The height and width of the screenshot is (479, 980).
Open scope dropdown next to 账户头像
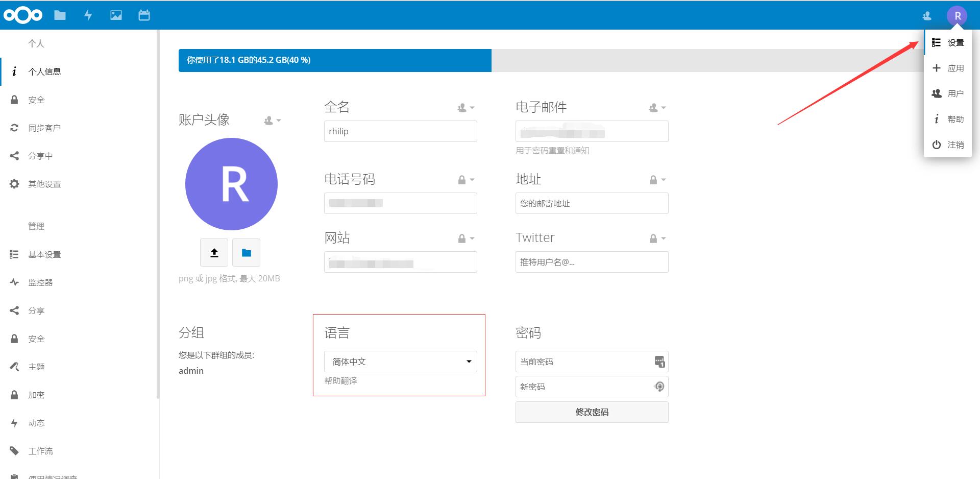point(273,121)
